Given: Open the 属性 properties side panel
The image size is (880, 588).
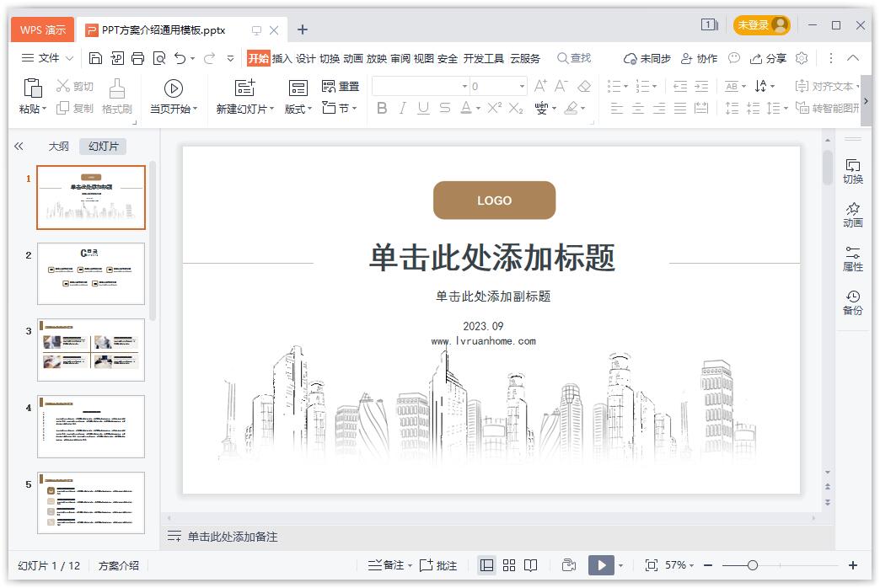Looking at the screenshot, I should click(x=852, y=259).
